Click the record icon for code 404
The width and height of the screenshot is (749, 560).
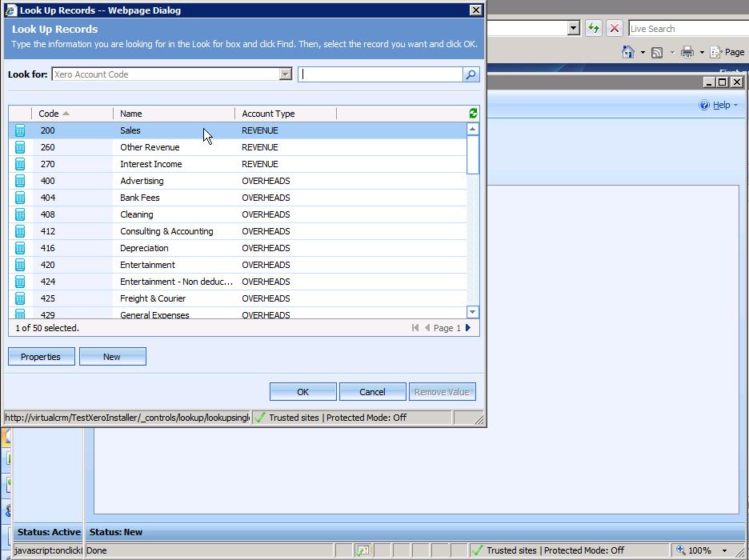[20, 198]
